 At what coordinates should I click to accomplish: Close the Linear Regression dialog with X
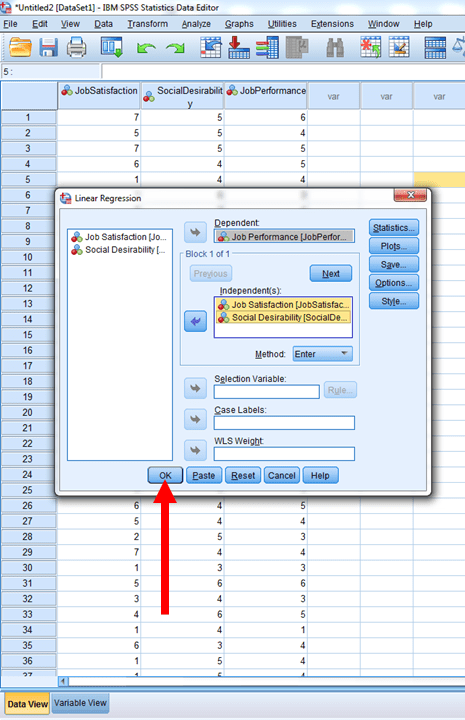coord(410,195)
